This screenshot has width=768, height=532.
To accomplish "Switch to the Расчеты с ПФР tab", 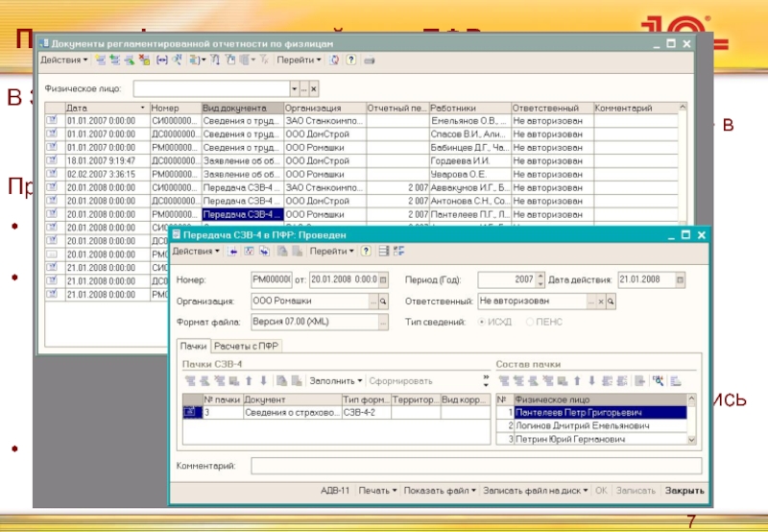I will click(247, 346).
